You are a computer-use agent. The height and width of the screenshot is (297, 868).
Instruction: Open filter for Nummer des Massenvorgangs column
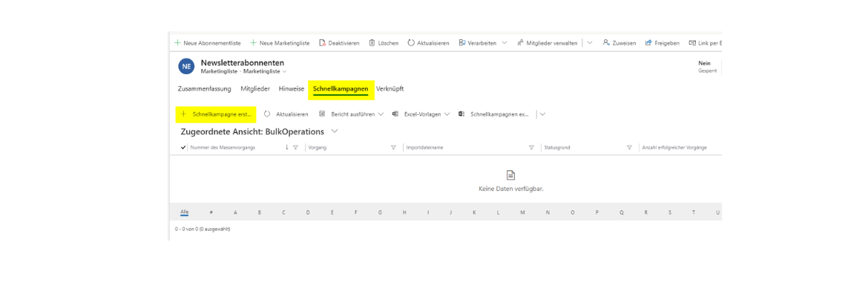click(295, 148)
